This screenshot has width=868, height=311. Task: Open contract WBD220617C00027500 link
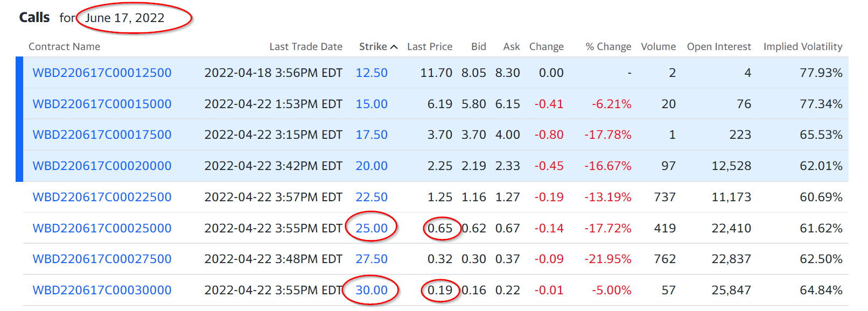tap(102, 259)
